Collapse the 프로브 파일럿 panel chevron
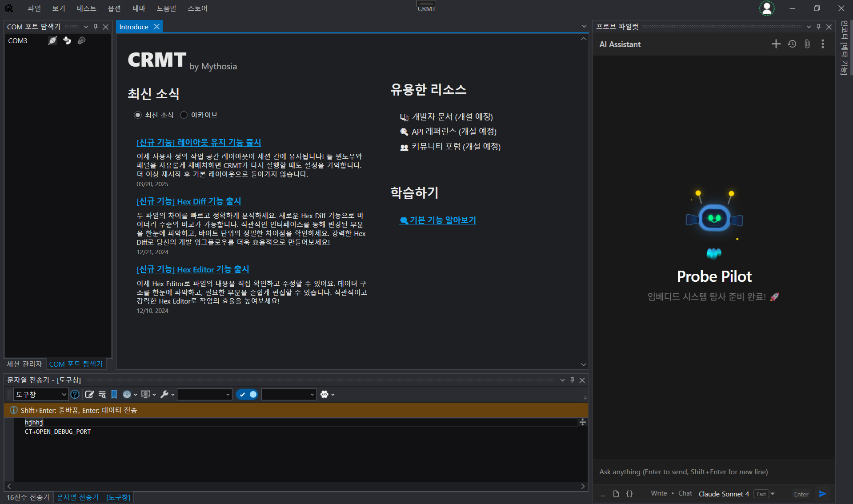The image size is (853, 504). pos(809,27)
